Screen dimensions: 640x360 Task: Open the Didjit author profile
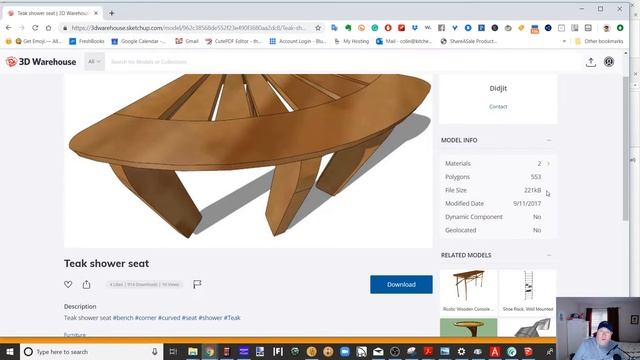coord(498,88)
